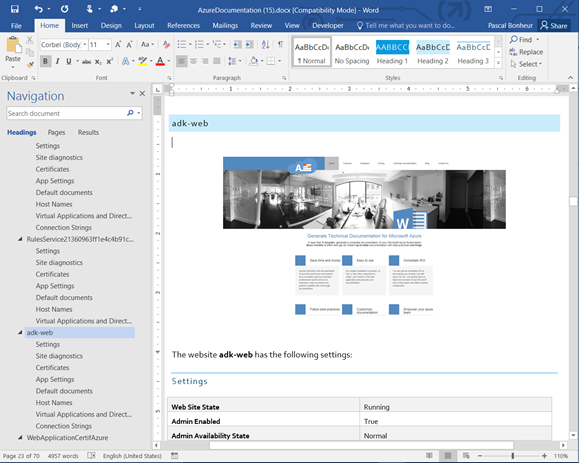Screen dimensions: 579x463
Task: Sort the selected text
Action: click(x=265, y=45)
